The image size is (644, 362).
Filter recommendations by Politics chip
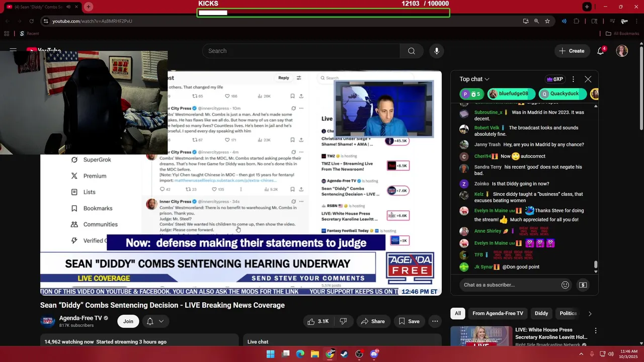coord(568,313)
